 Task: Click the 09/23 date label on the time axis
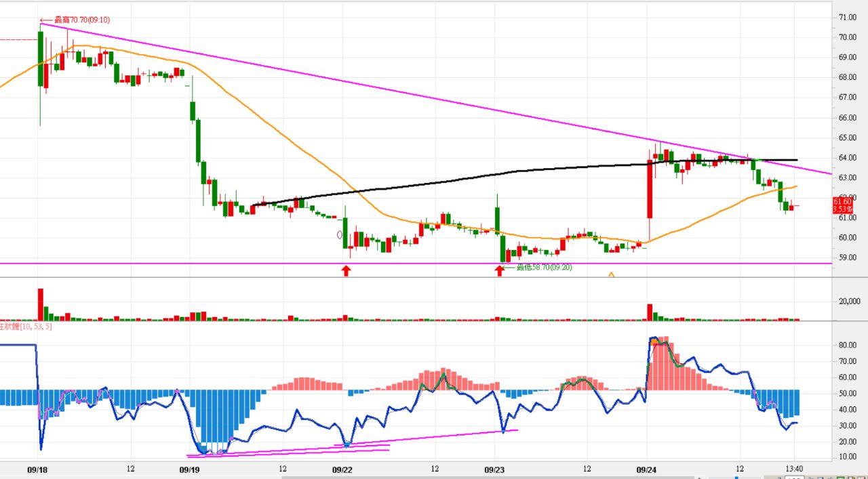[495, 469]
